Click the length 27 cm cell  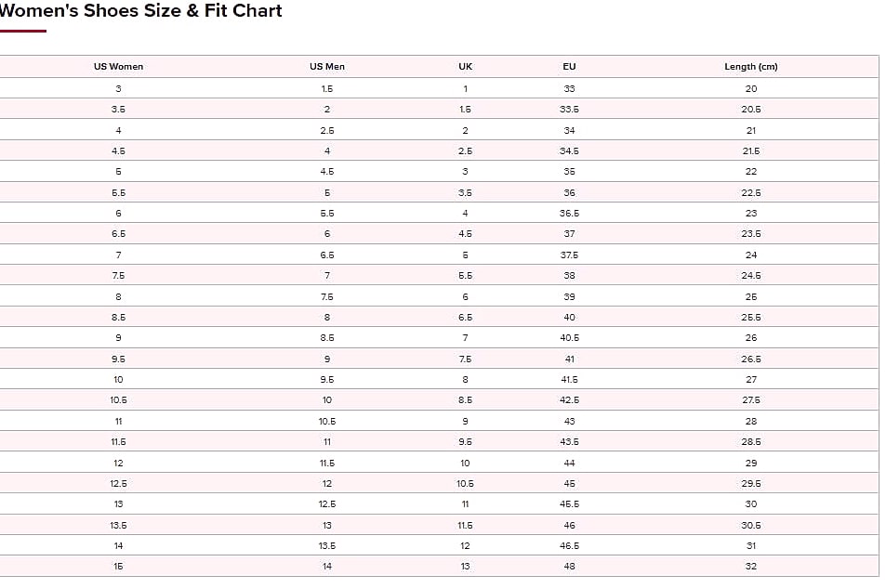[751, 380]
